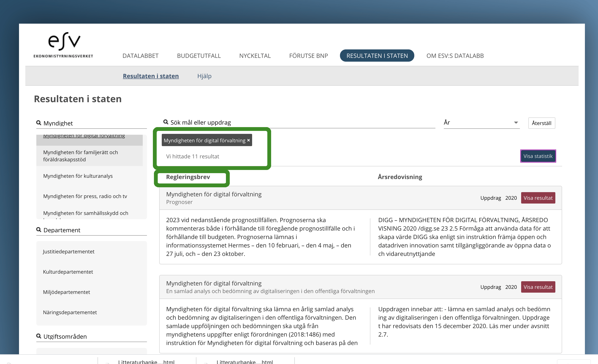
Task: Filter by Näringsdepartementet
Action: point(70,312)
